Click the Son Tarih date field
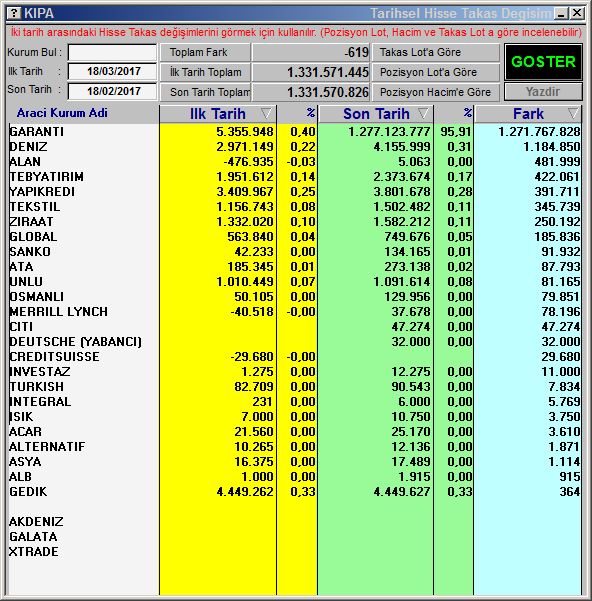The width and height of the screenshot is (592, 601). tap(112, 92)
